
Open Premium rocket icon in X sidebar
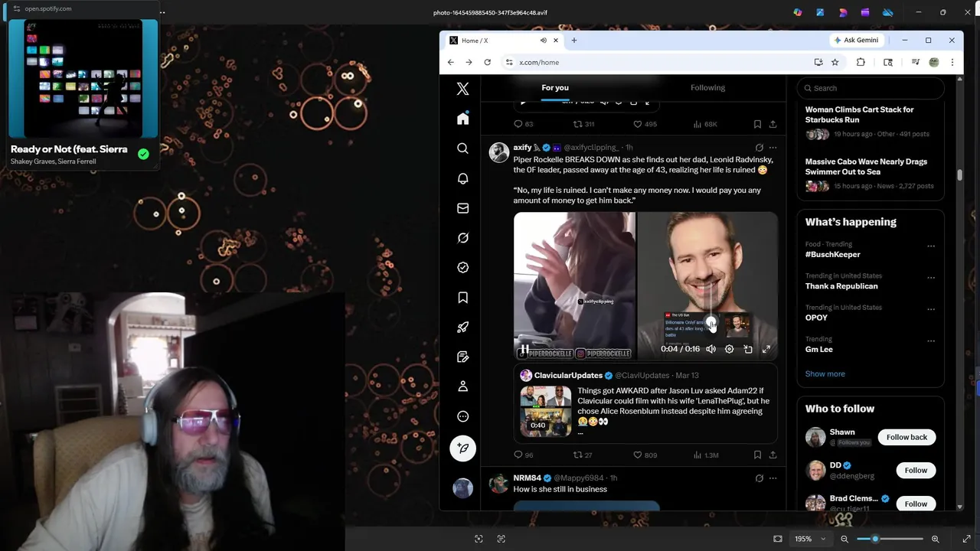[x=462, y=328]
